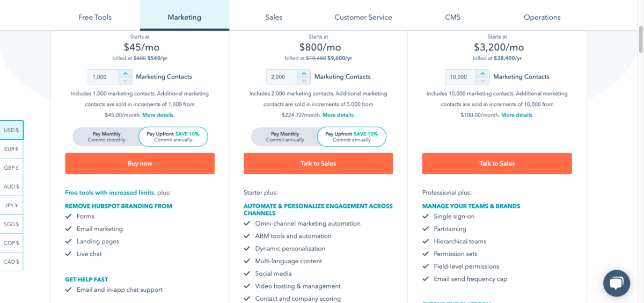
Task: Decrease contacts in the 1,000 stepper
Action: tap(125, 81)
